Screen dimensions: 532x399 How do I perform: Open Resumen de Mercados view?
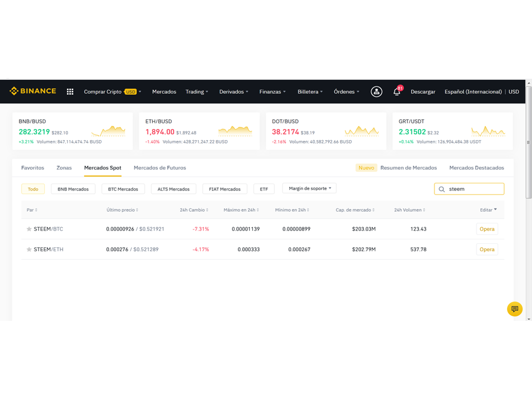(x=408, y=167)
